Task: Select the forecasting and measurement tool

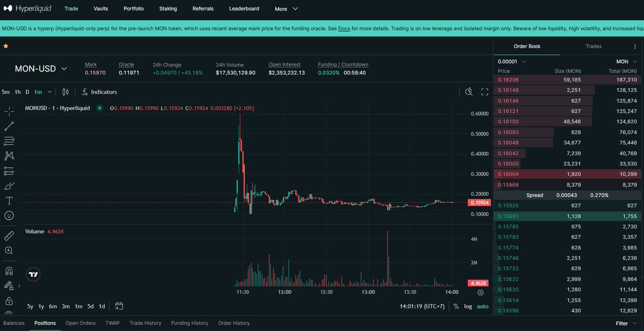Action: [9, 171]
